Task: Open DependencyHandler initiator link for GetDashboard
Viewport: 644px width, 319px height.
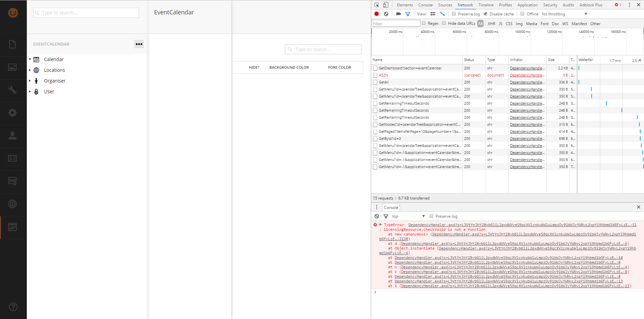Action: [x=527, y=68]
